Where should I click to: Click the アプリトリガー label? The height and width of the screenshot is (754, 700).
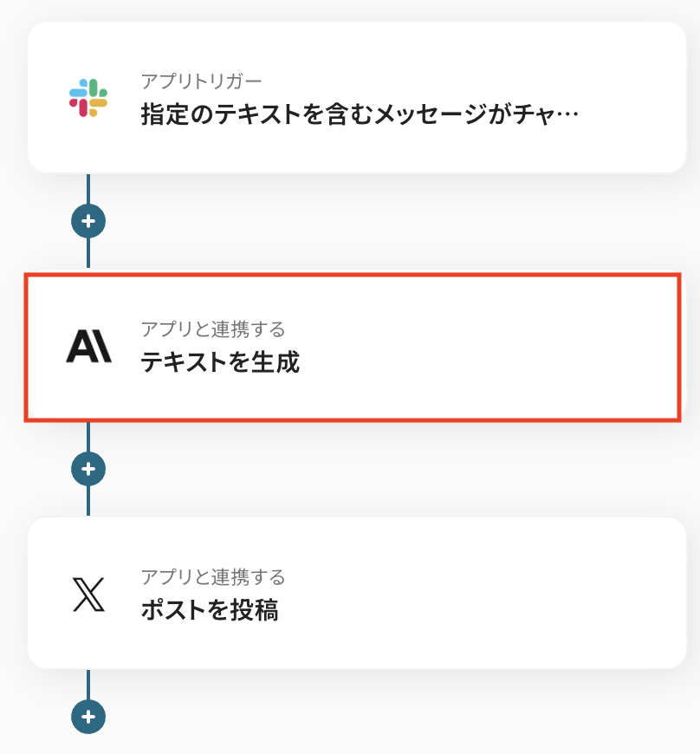point(201,81)
